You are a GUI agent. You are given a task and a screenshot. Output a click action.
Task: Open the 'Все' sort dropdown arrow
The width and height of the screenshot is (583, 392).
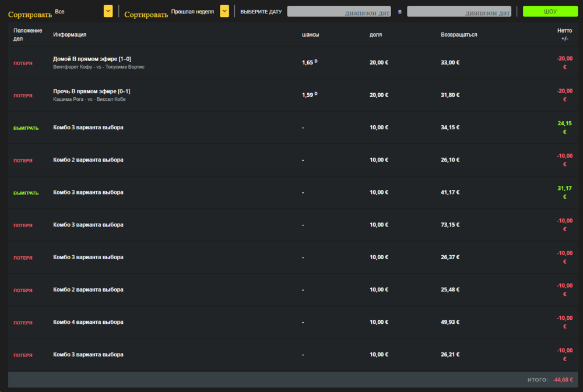pos(108,11)
